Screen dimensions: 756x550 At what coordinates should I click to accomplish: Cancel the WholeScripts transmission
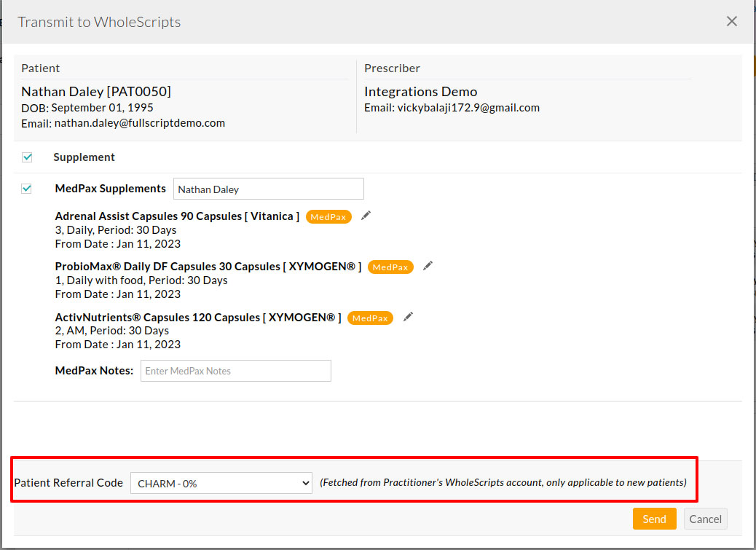coord(705,518)
